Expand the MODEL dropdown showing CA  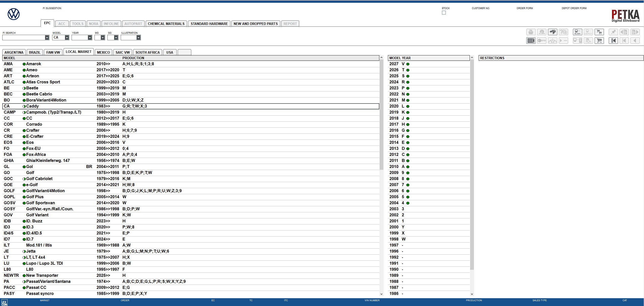tap(67, 38)
